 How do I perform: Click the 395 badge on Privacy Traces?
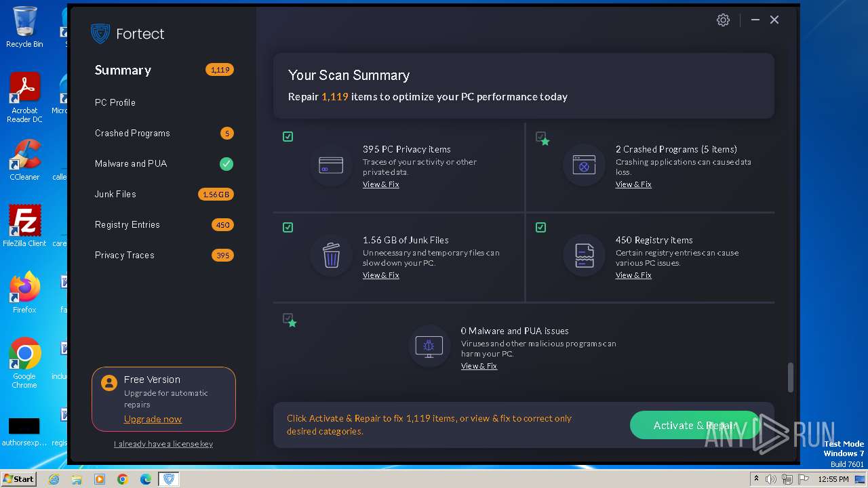[x=222, y=256]
